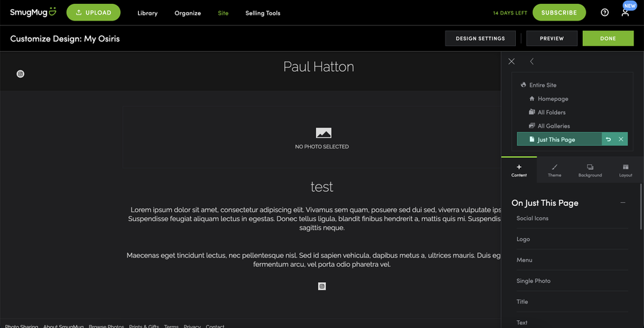Open the Layout tab
Image resolution: width=644 pixels, height=328 pixels.
[x=625, y=170]
